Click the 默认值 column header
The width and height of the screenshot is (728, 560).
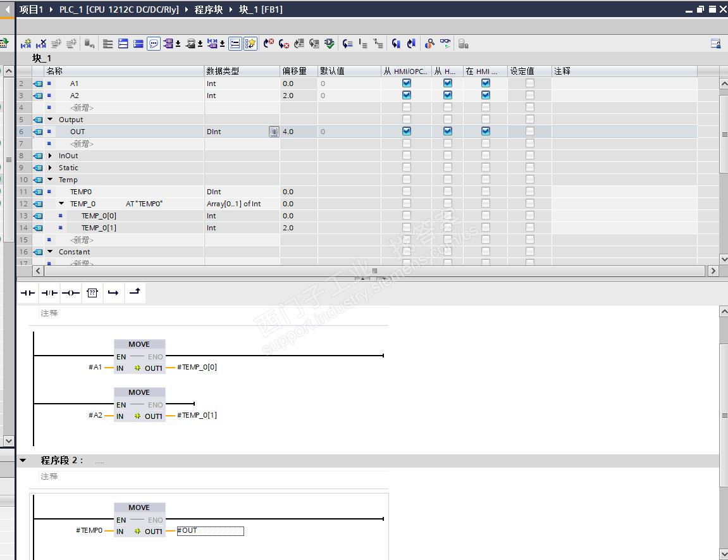pyautogui.click(x=349, y=71)
